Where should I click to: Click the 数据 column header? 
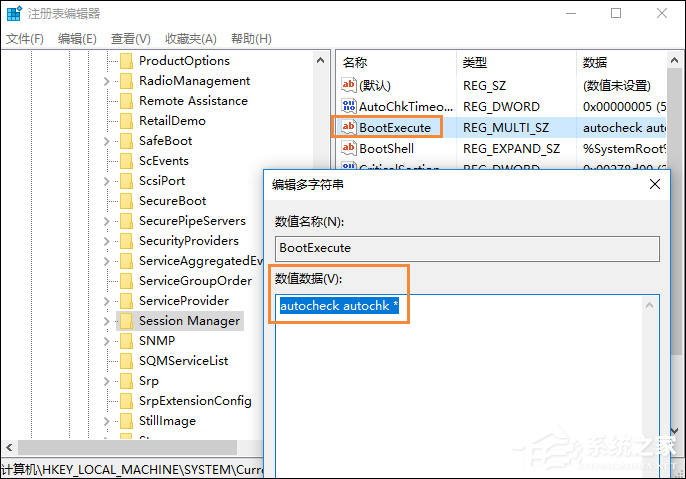pyautogui.click(x=595, y=63)
